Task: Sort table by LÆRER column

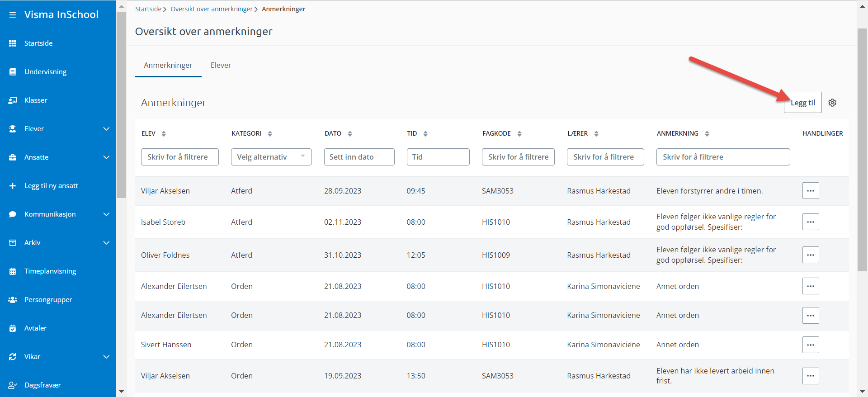Action: (596, 134)
